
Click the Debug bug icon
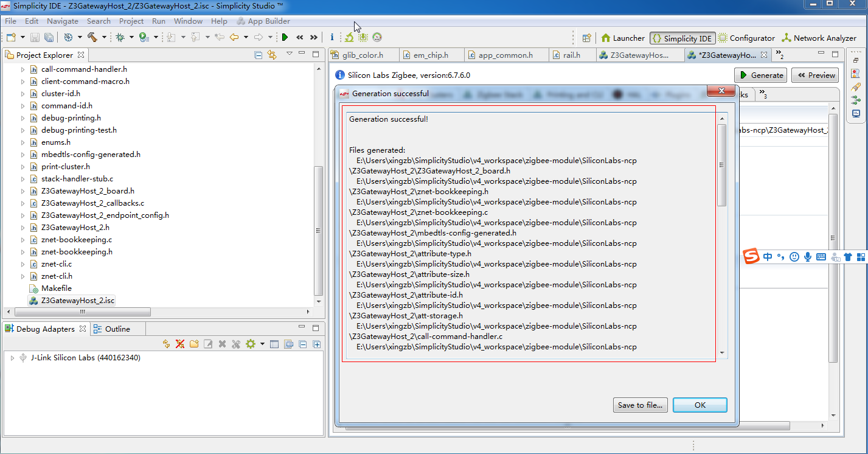tap(120, 37)
